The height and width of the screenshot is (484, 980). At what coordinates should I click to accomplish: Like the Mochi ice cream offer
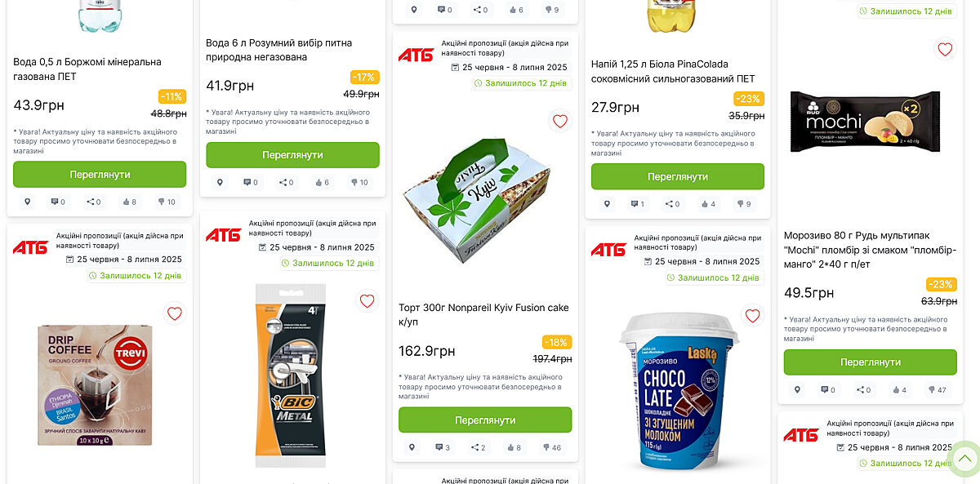(898, 390)
